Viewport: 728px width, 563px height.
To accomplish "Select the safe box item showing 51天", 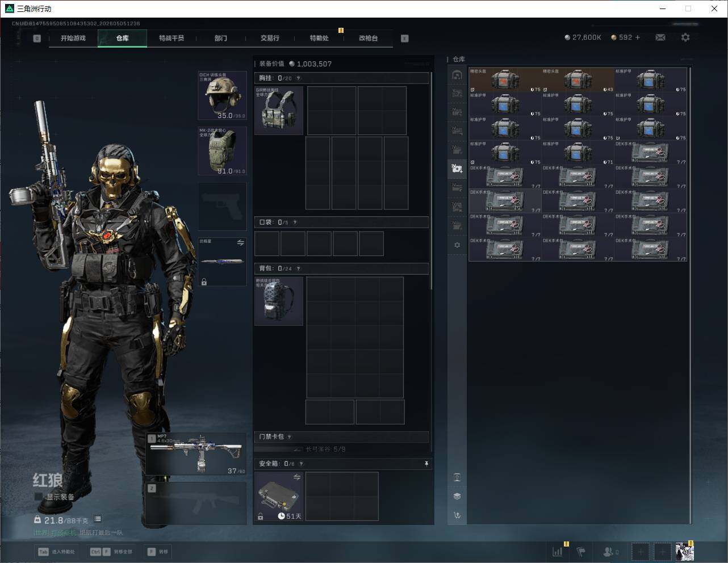I will click(279, 497).
